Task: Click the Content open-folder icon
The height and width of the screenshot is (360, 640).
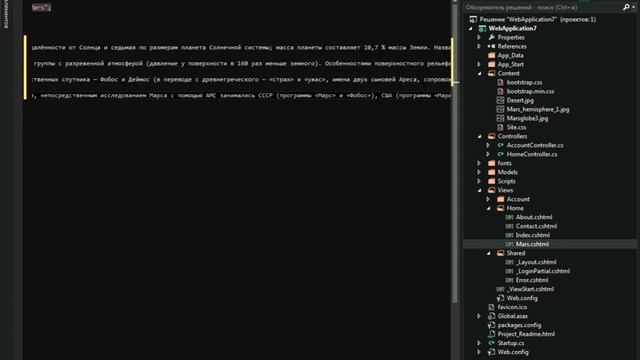Action: click(x=491, y=73)
